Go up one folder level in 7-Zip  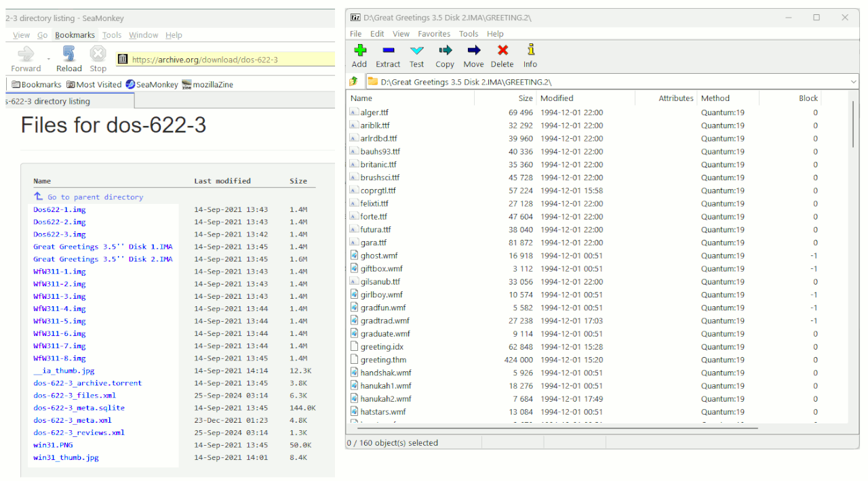pos(353,81)
